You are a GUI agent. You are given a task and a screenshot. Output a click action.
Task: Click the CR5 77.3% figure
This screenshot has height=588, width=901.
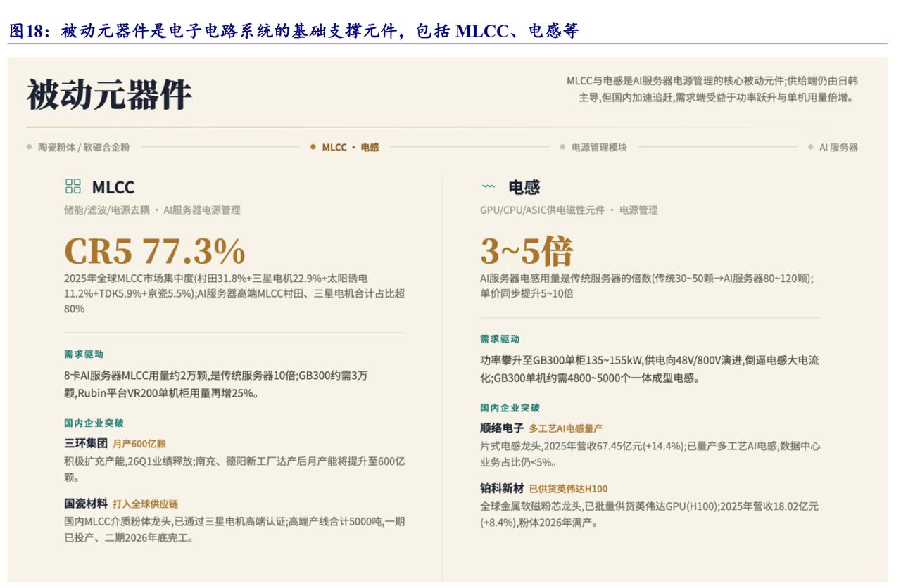tap(155, 251)
